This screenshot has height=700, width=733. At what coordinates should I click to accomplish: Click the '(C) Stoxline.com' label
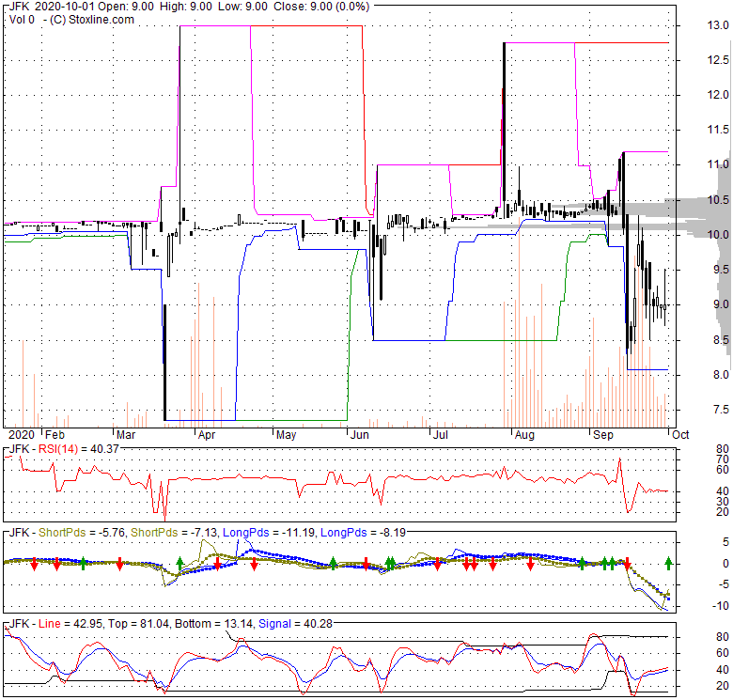(92, 20)
